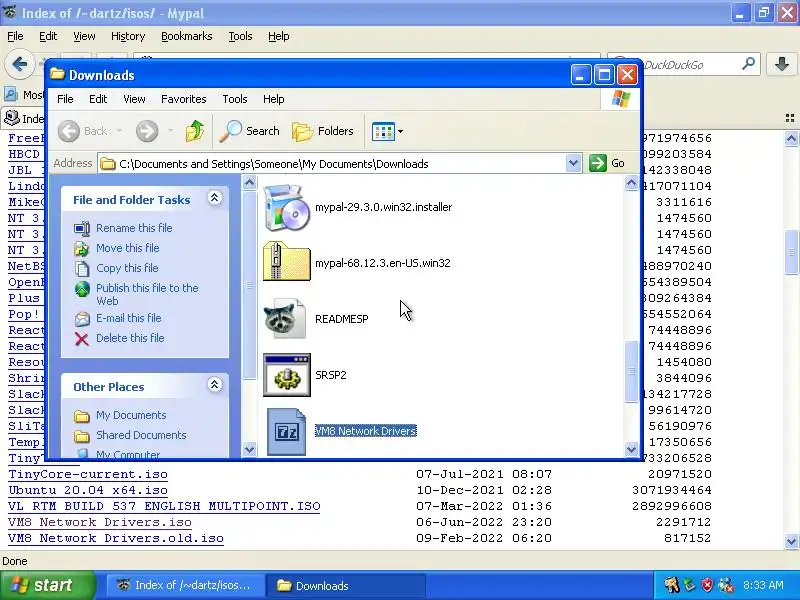The height and width of the screenshot is (600, 800).
Task: Click the Mypal search magnifier icon
Action: [x=748, y=64]
